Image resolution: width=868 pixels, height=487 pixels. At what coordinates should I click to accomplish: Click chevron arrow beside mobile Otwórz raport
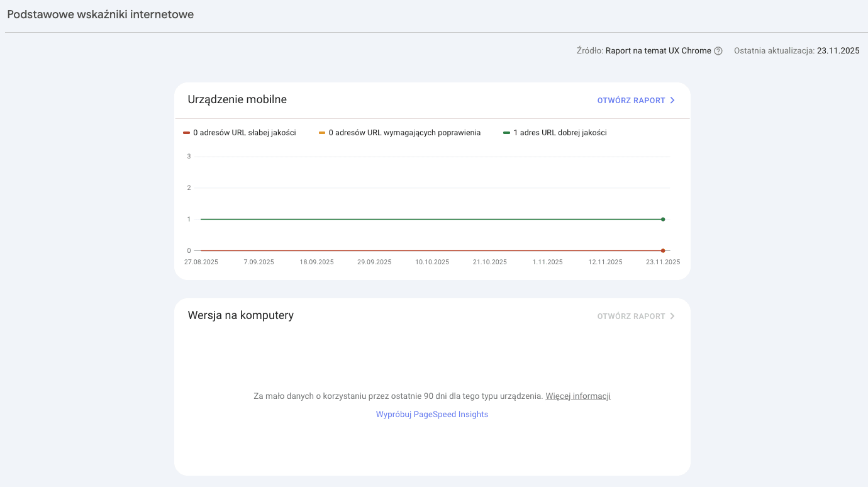coord(672,101)
